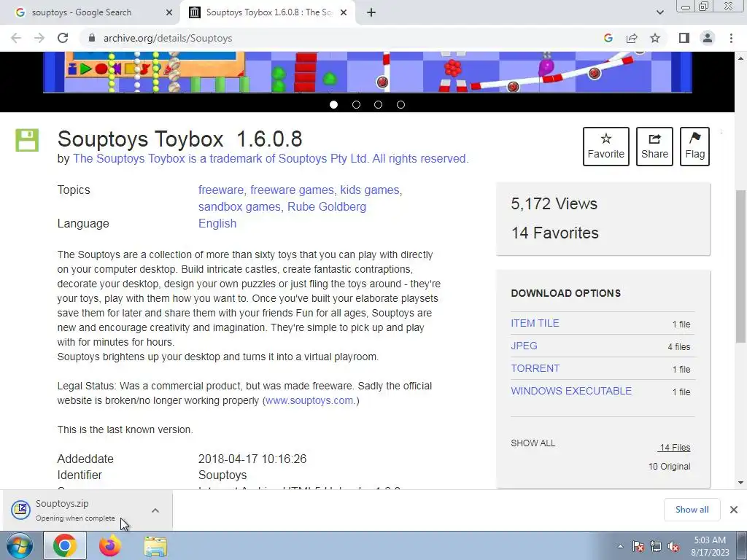The height and width of the screenshot is (560, 747).
Task: Open Windows Explorer from the taskbar
Action: point(155,546)
